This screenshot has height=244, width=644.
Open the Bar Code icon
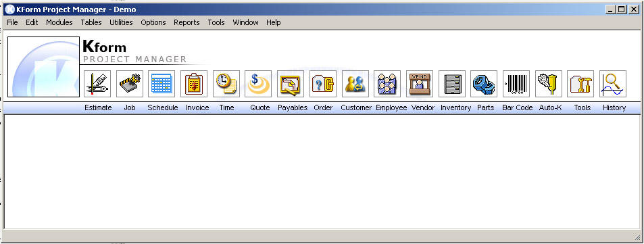516,84
